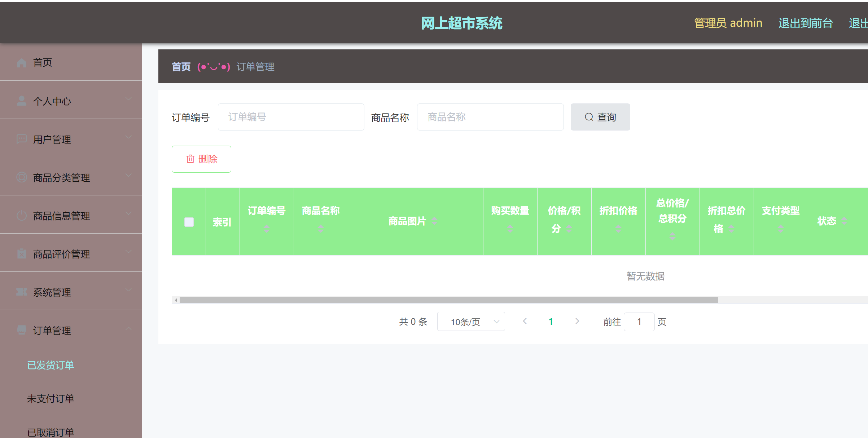The width and height of the screenshot is (868, 438).
Task: Click the search magnifier inside 查询 button
Action: 588,117
